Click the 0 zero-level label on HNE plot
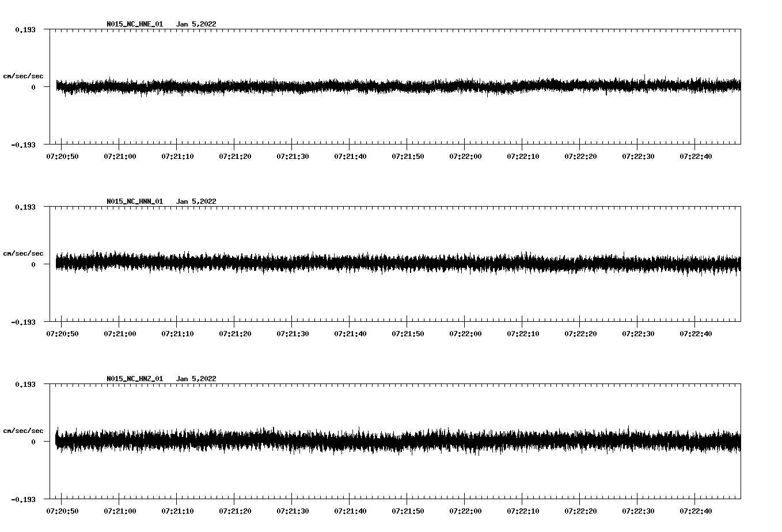Image resolution: width=782 pixels, height=532 pixels. click(x=33, y=88)
